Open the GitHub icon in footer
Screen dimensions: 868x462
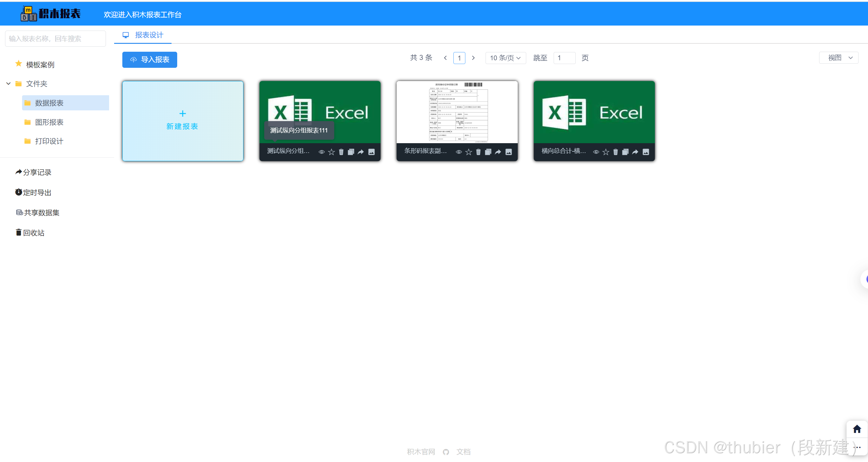tap(446, 452)
